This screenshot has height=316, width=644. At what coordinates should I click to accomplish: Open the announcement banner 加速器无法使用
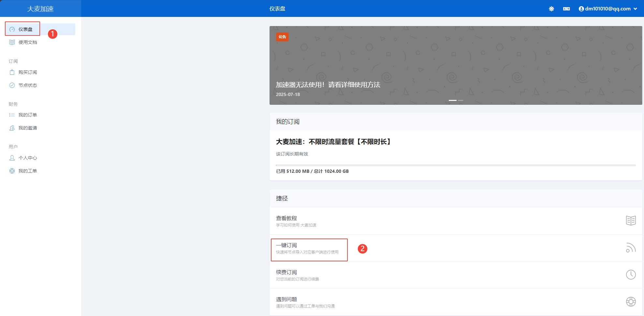328,85
